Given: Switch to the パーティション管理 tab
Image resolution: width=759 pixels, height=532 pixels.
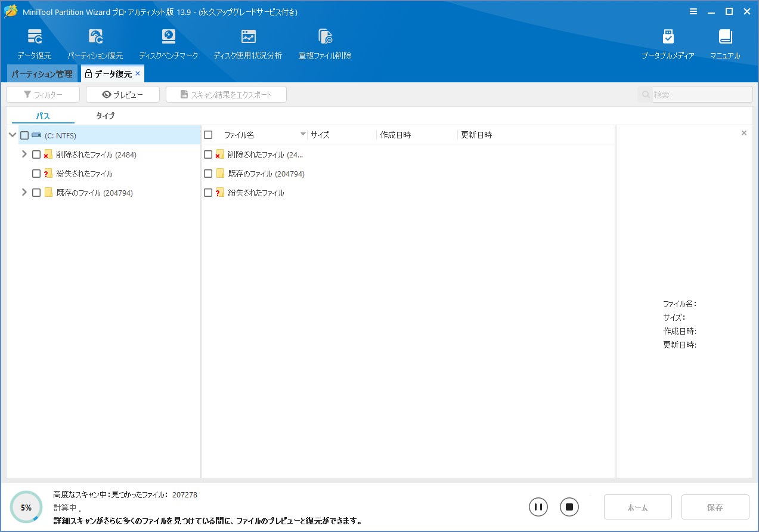Looking at the screenshot, I should tap(42, 74).
